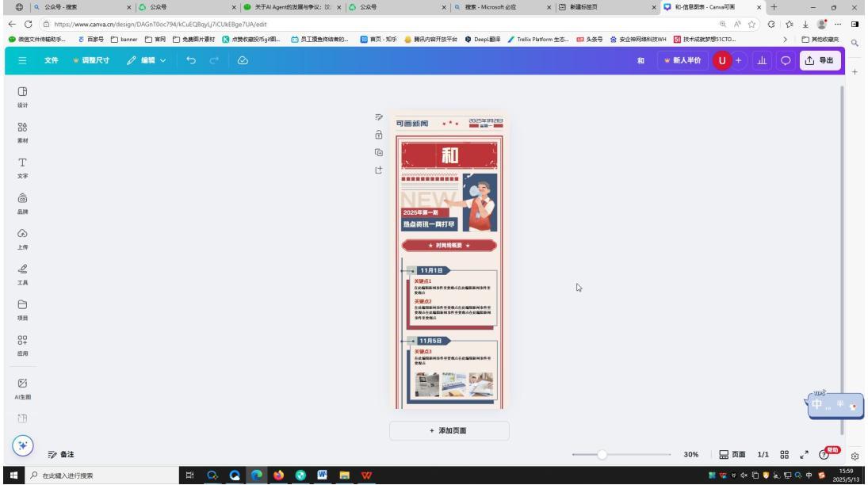Click the magic assistant sparkle button

pyautogui.click(x=23, y=445)
